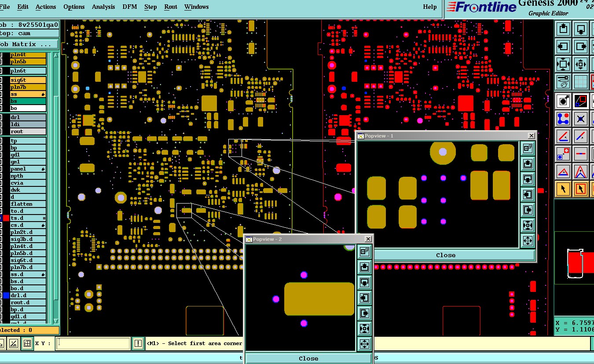Image resolution: width=594 pixels, height=364 pixels.
Task: Click red color swatch of ts.d layer
Action: (6, 218)
